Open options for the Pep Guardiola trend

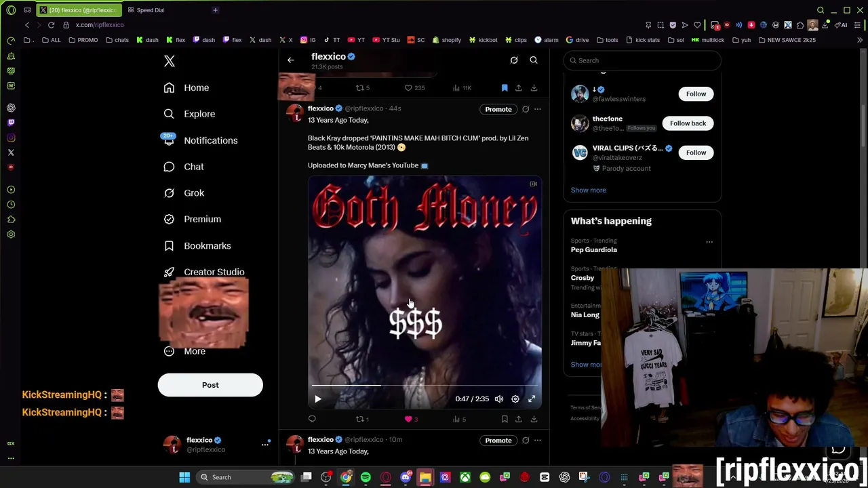[x=709, y=242]
